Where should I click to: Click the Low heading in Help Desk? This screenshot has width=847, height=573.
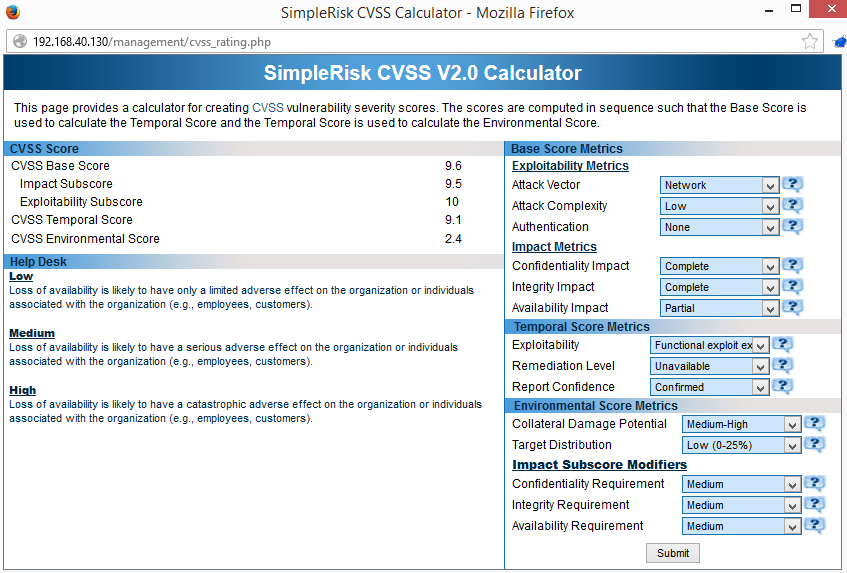21,276
